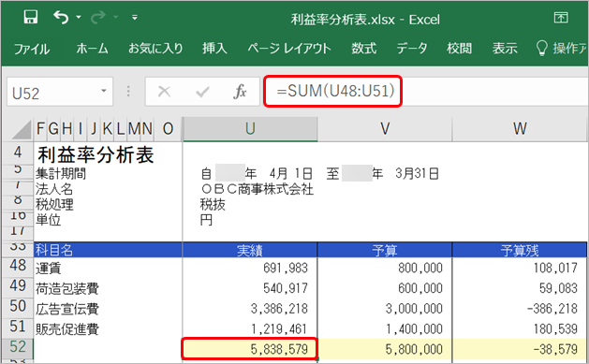Click the Redo arrow icon
The width and height of the screenshot is (589, 364).
click(98, 18)
